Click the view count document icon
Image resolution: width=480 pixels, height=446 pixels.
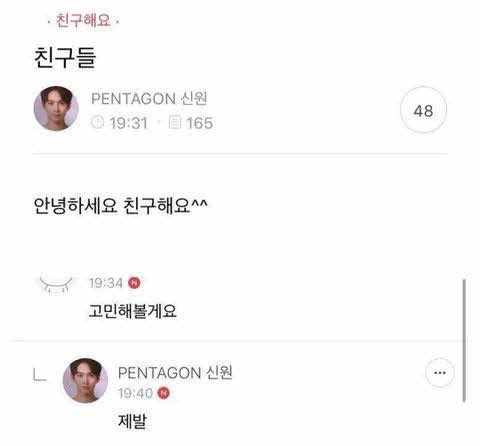175,122
